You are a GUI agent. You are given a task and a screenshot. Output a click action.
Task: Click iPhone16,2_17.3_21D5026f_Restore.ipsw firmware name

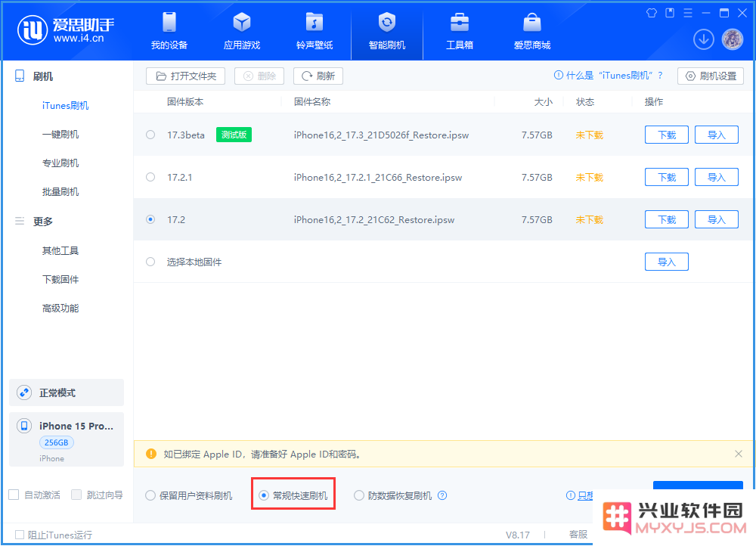[x=381, y=135]
